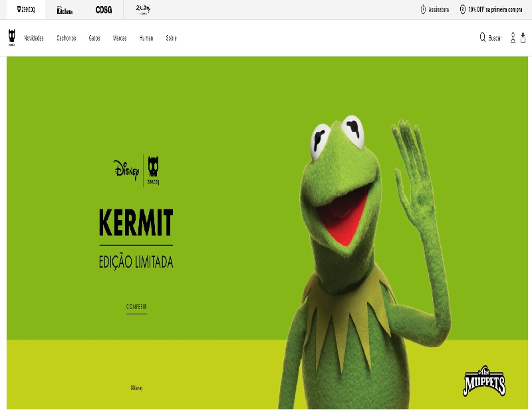This screenshot has width=532, height=416.
Task: Open the Marcas menu
Action: pyautogui.click(x=120, y=38)
